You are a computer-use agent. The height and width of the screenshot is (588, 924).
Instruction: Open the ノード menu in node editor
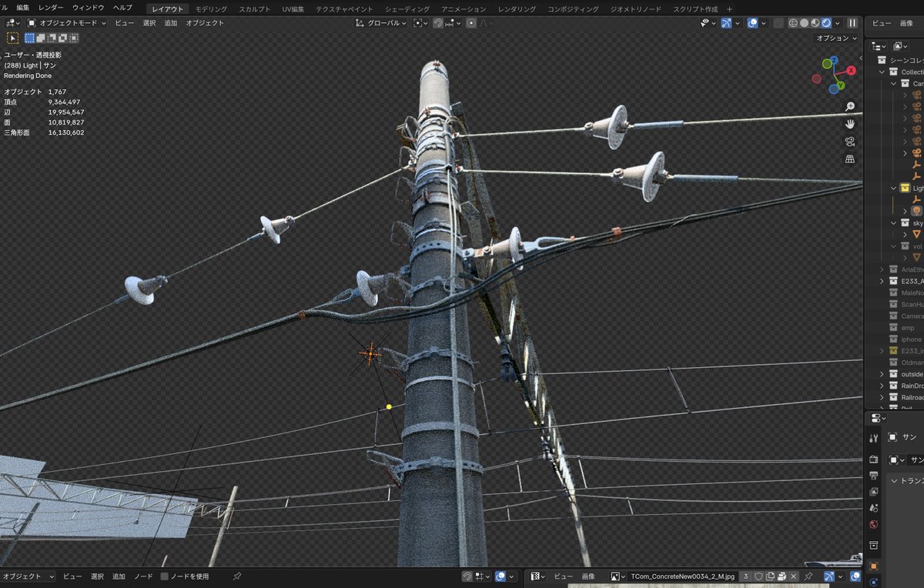pos(143,576)
